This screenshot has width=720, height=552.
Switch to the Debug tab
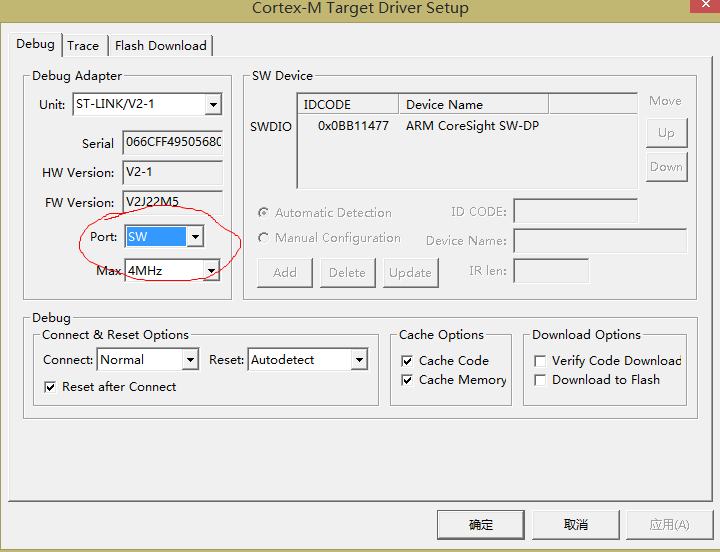35,45
